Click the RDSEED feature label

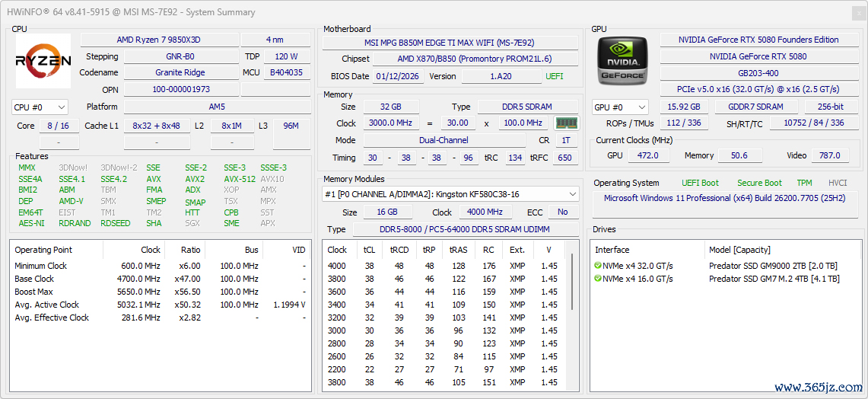(116, 223)
